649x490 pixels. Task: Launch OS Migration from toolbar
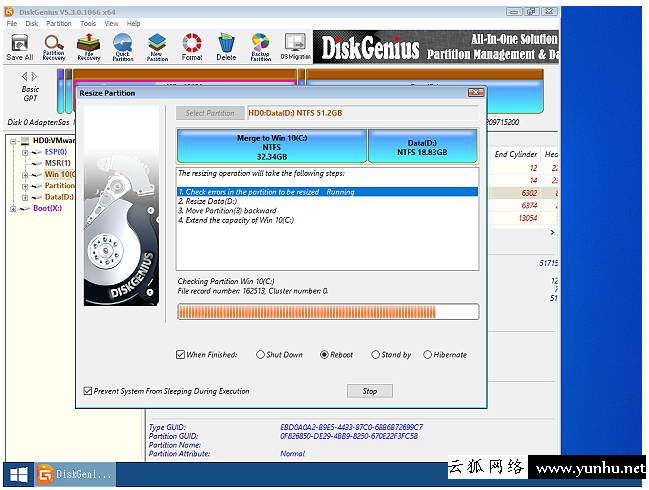pyautogui.click(x=295, y=47)
